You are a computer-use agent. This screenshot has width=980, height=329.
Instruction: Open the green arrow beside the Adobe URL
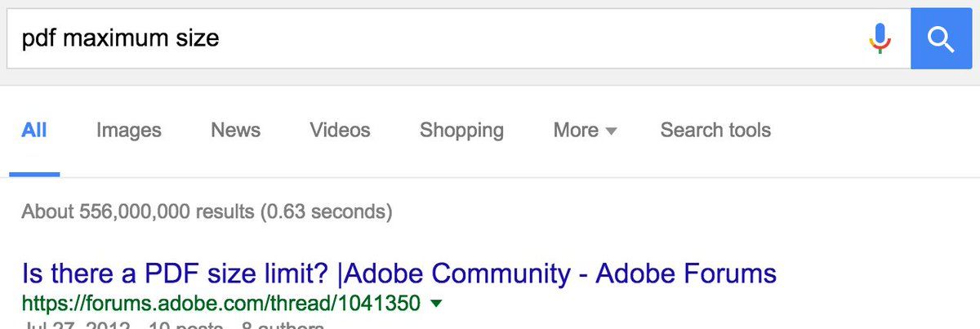pos(435,304)
